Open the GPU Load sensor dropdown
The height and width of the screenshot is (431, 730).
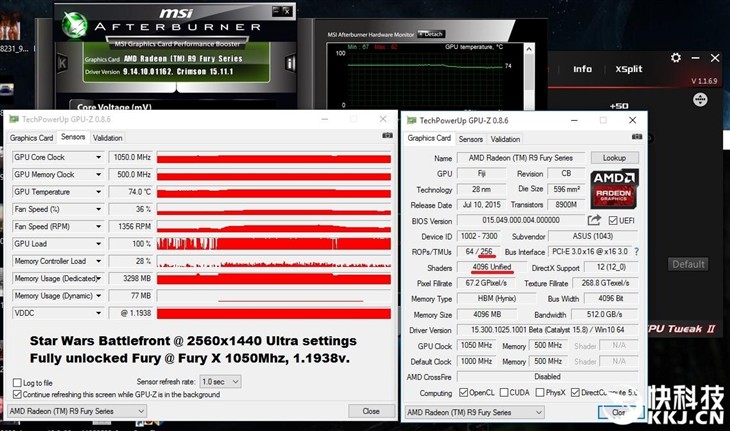pos(98,243)
